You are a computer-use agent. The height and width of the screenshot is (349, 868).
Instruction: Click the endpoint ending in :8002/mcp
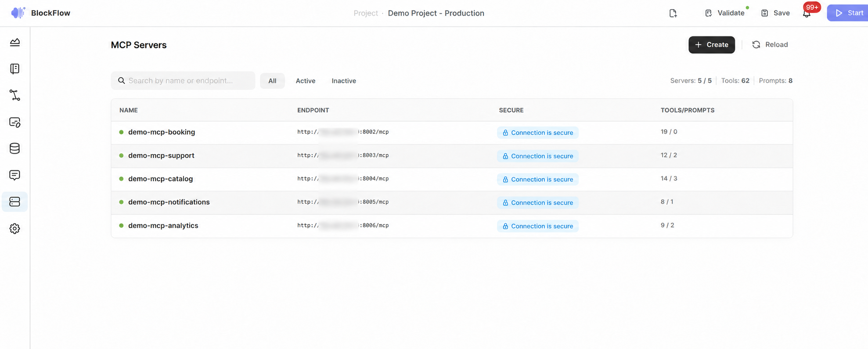point(343,132)
